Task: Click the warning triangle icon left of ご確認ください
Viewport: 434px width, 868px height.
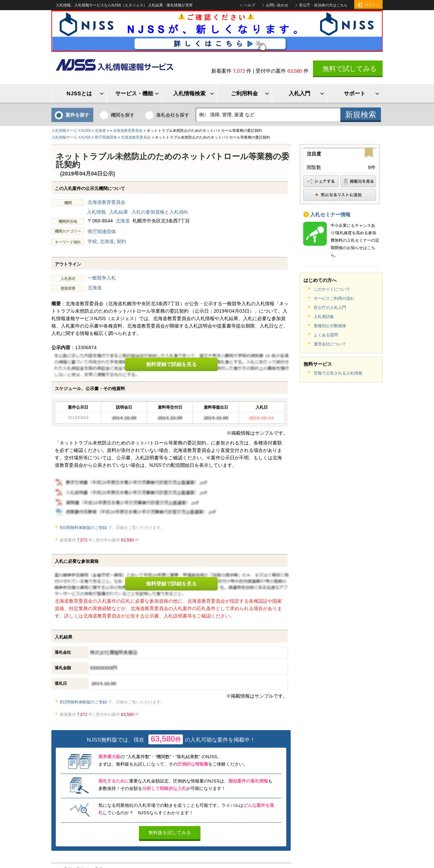Action: click(182, 17)
